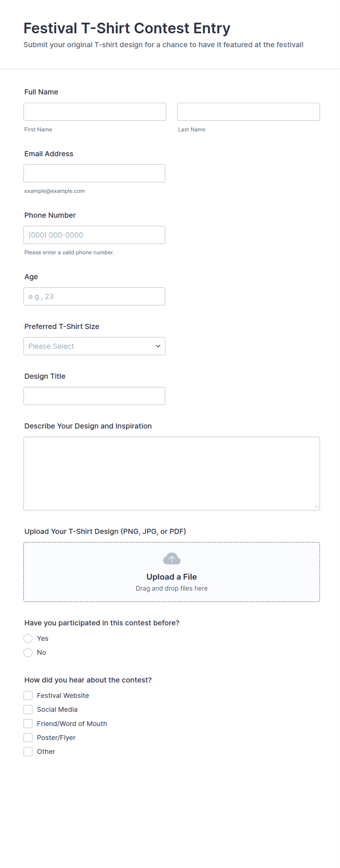The width and height of the screenshot is (340, 868).
Task: Click the textarea resize handle corner
Action: click(x=316, y=507)
